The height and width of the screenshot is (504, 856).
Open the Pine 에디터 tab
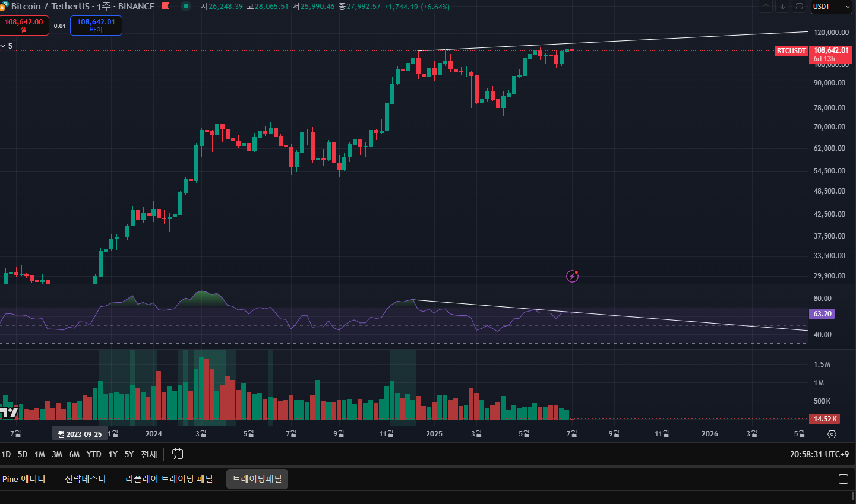pyautogui.click(x=24, y=479)
